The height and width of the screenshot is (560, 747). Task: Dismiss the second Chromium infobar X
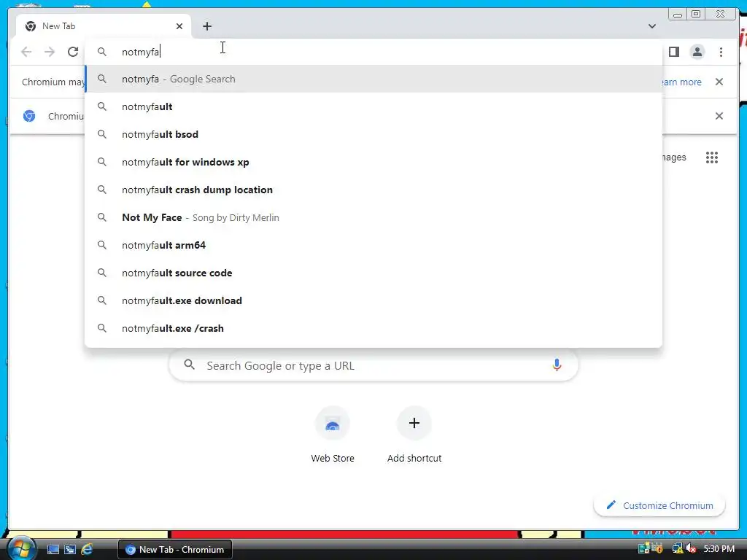tap(719, 116)
